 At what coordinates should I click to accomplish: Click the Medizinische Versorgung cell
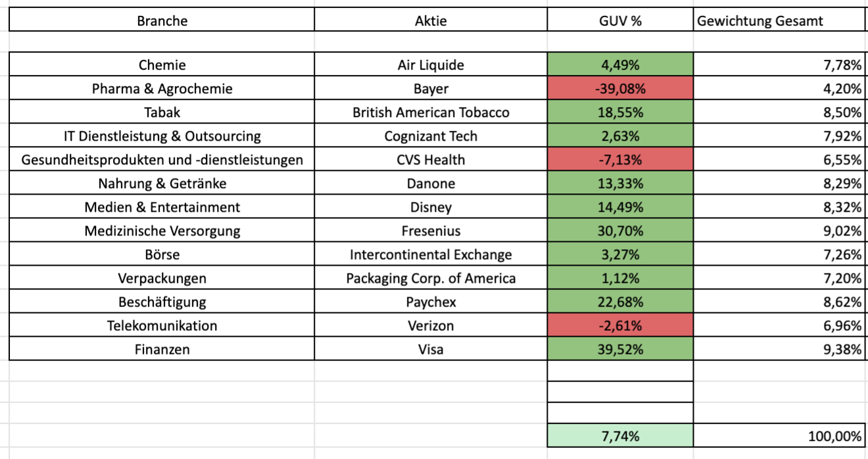[x=162, y=231]
